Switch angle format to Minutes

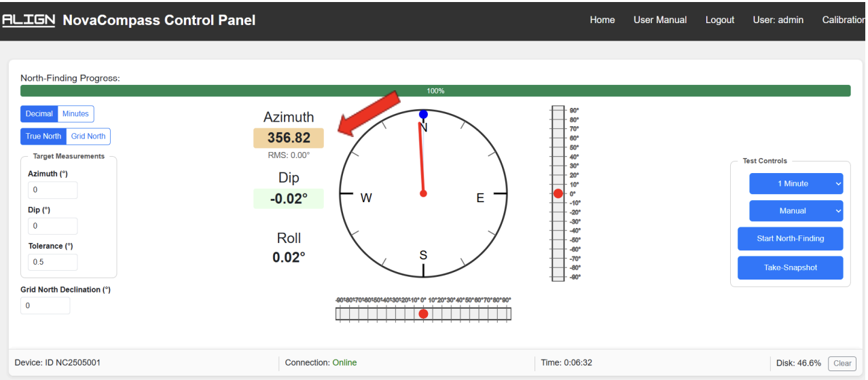coord(75,114)
